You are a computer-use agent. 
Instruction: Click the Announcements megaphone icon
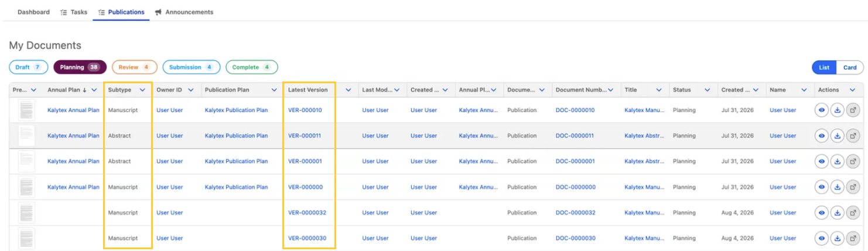click(158, 12)
